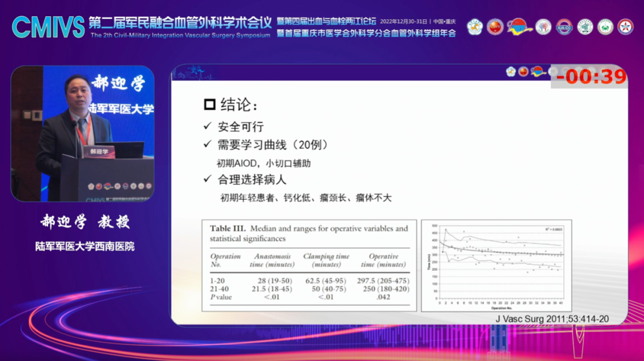Click the checkmark beside 合理选择病人

(x=208, y=178)
